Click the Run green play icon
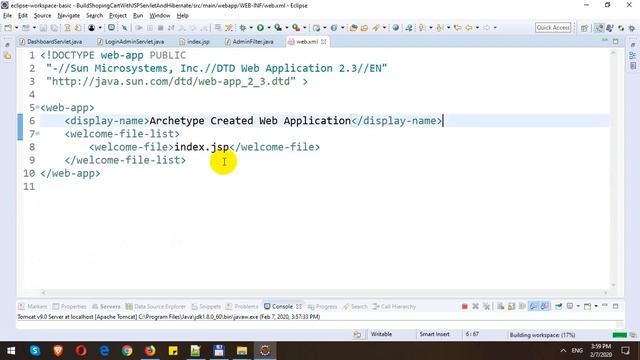 point(260,28)
